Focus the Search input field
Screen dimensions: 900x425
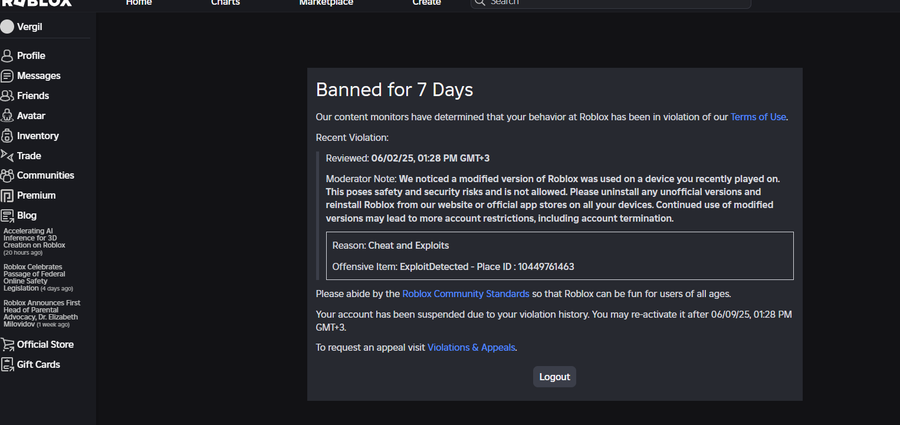(x=610, y=3)
